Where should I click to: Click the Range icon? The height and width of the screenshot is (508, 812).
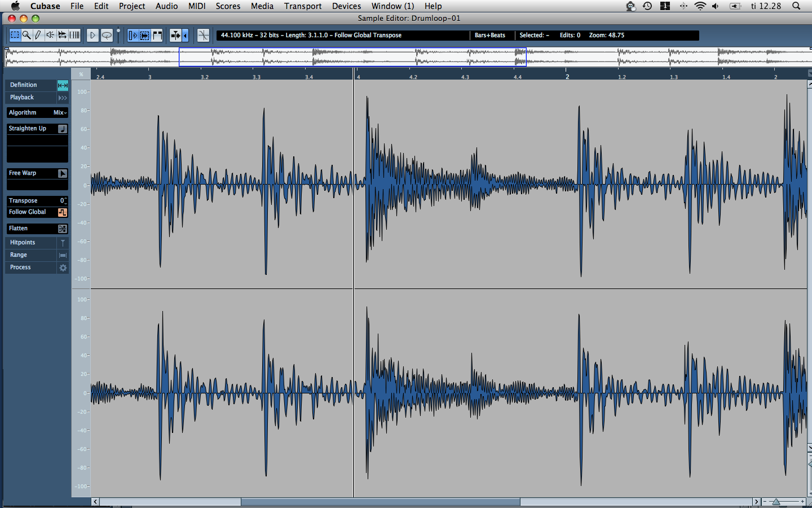click(x=63, y=255)
